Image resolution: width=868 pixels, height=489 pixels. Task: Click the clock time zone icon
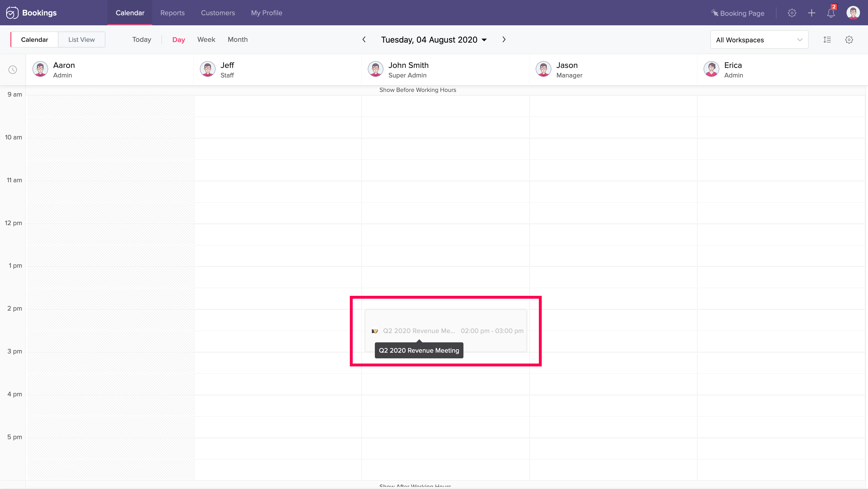[x=13, y=70]
